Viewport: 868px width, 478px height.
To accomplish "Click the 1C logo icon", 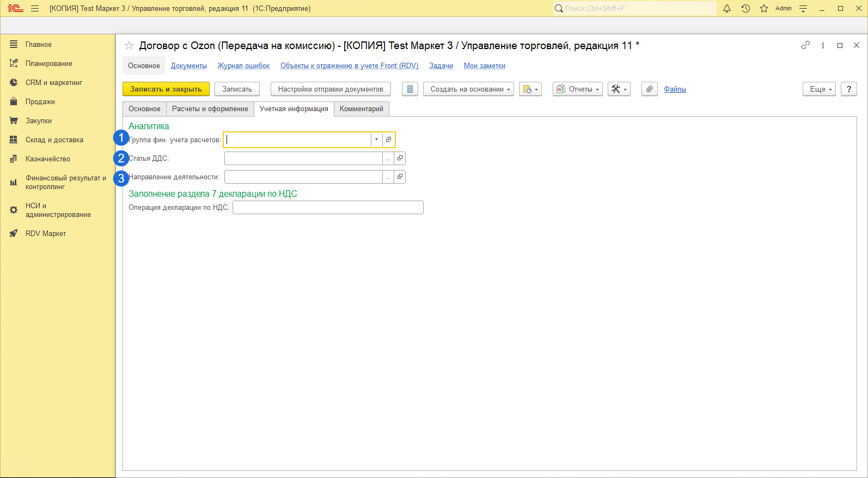I will 15,8.
